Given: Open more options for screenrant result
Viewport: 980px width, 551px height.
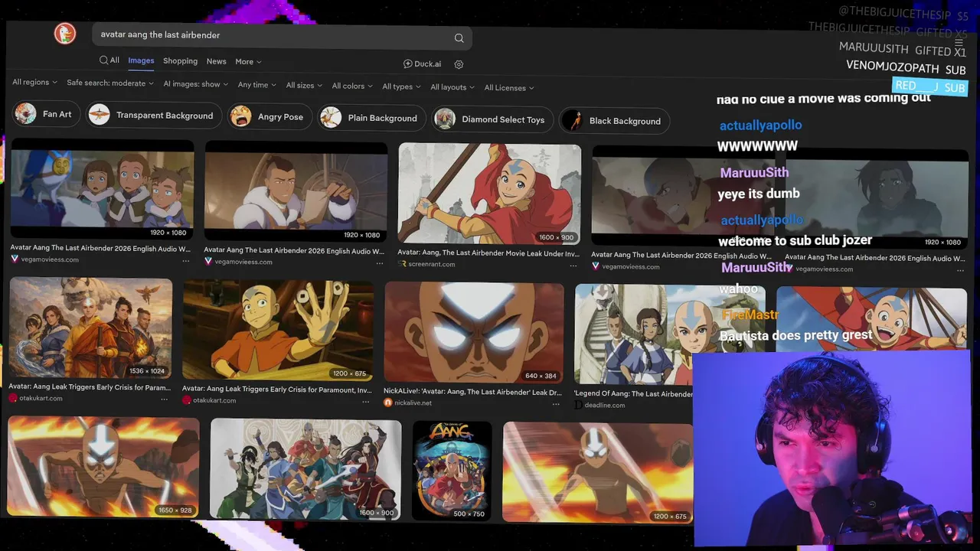Looking at the screenshot, I should tap(573, 266).
